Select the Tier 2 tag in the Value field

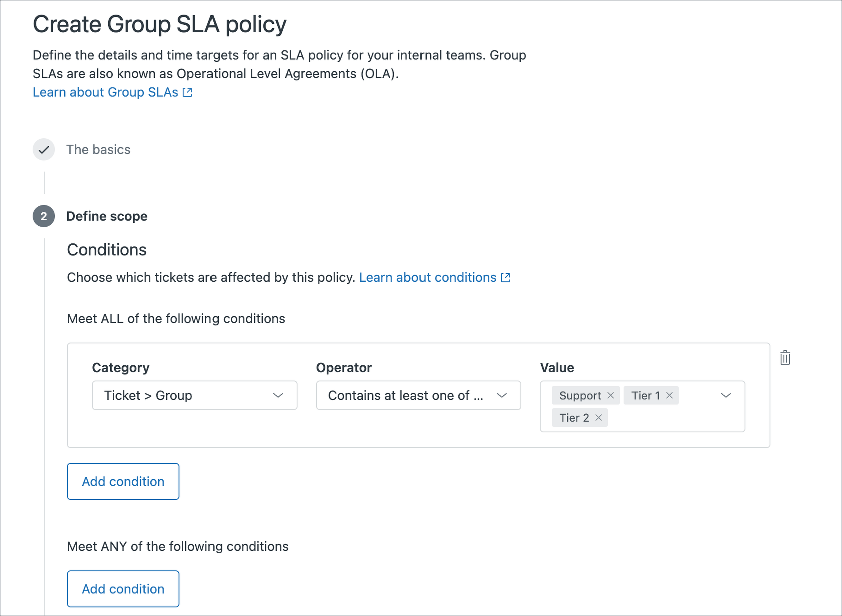573,417
